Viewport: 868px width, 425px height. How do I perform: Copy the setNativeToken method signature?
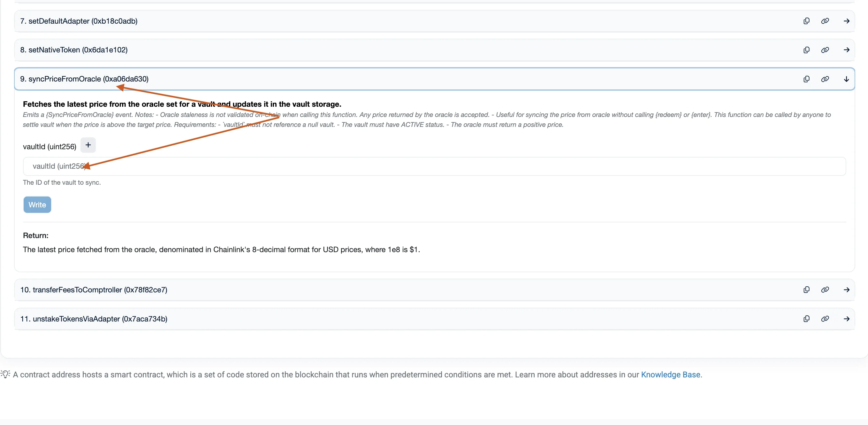click(x=807, y=50)
